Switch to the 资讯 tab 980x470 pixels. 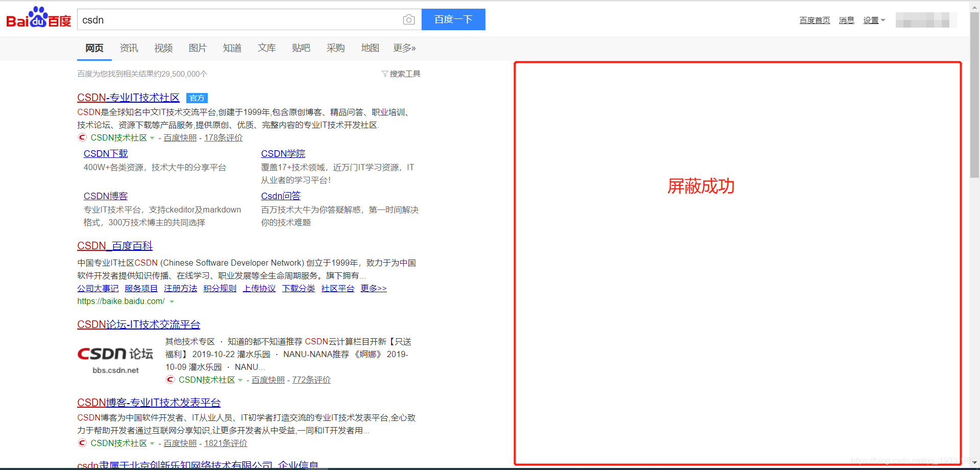tap(129, 48)
